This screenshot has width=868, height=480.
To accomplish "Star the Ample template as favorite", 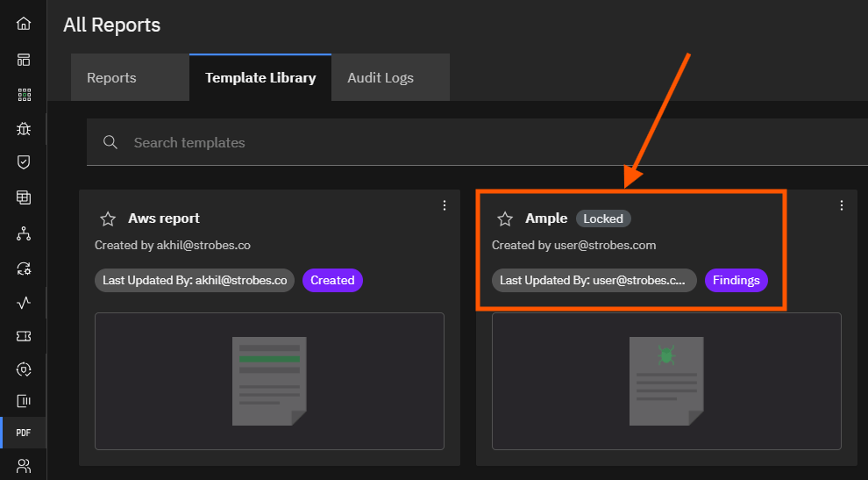I will pyautogui.click(x=505, y=219).
